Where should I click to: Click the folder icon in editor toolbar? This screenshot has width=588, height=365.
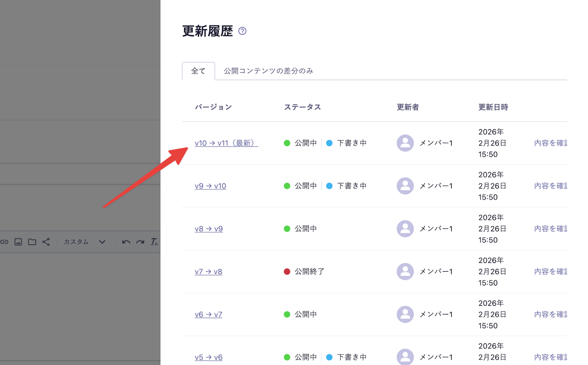32,242
